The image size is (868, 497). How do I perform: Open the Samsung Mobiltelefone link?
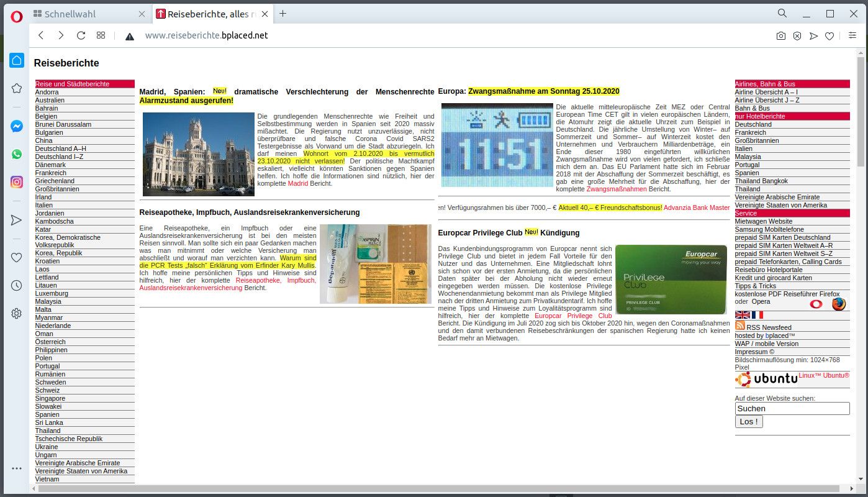coord(769,229)
